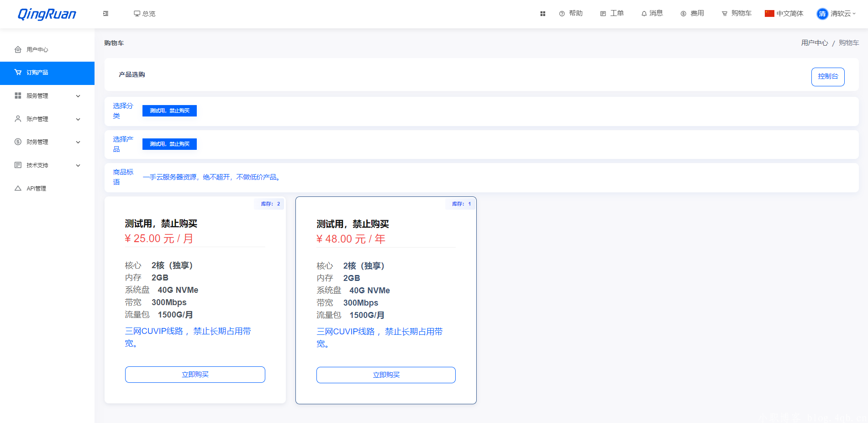
Task: Expand the 技术支持 sidebar menu
Action: [47, 165]
